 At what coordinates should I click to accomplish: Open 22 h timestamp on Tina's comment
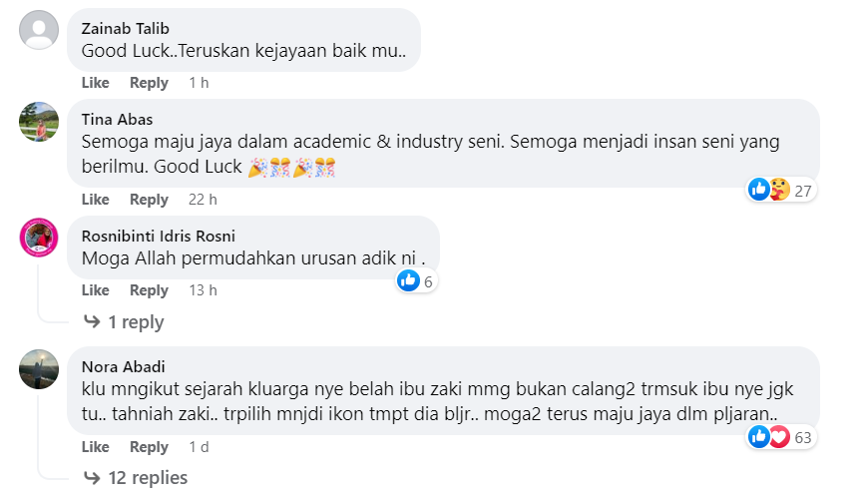point(203,200)
